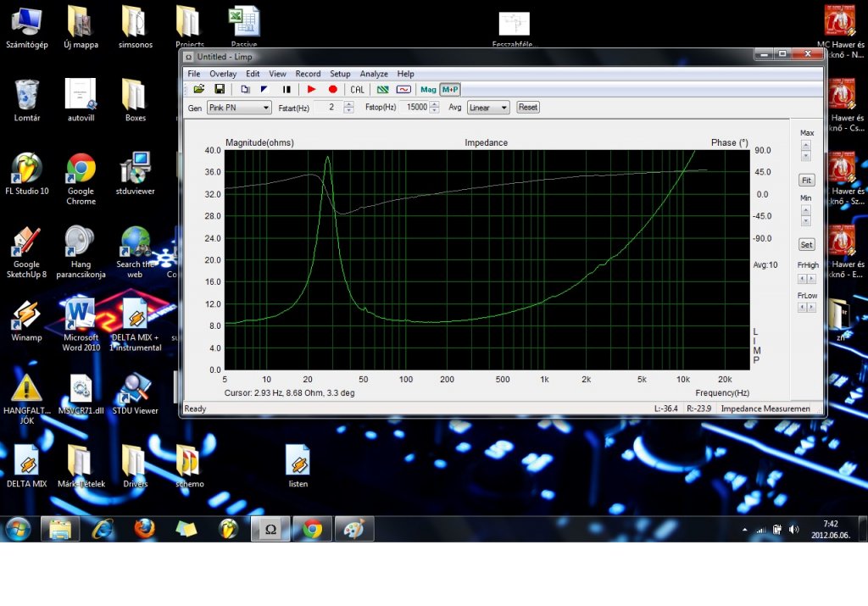This screenshot has height=606, width=868.
Task: Click the Fstop field showing 15000
Action: [415, 108]
